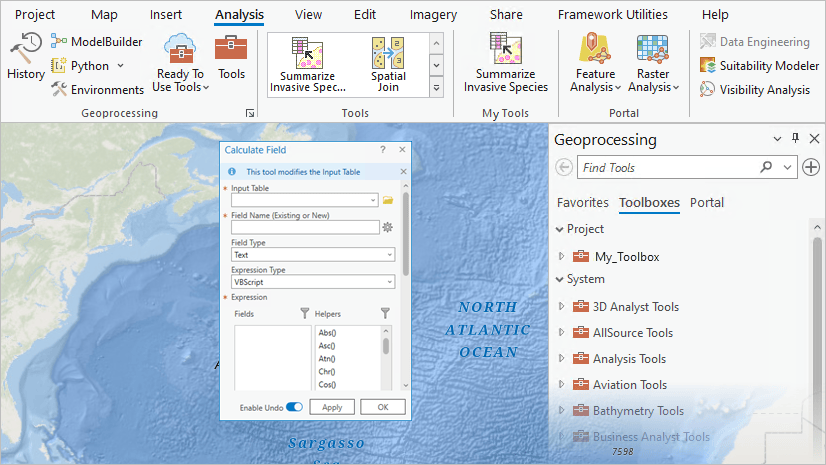Open help in the Calculate Field dialog
This screenshot has width=826, height=465.
[383, 150]
